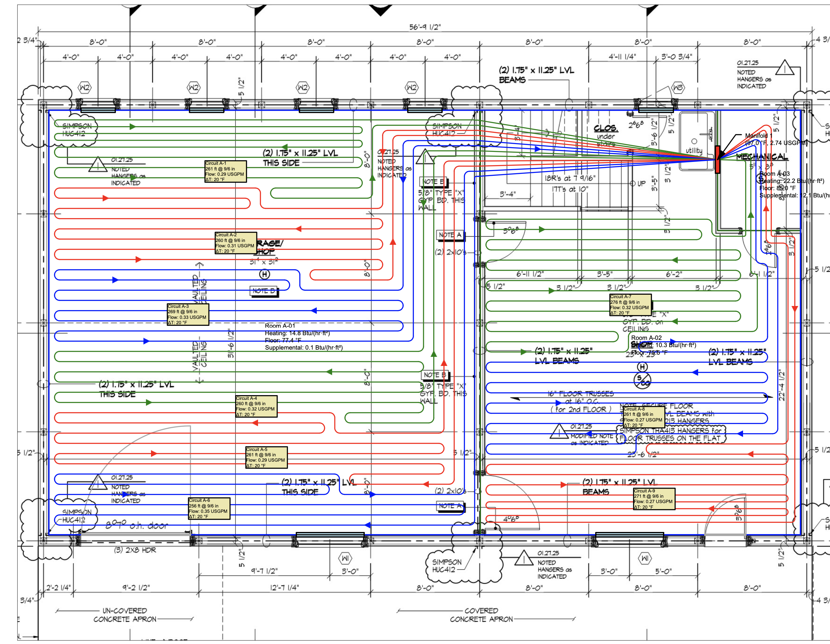Select the Circuit A-7 label box

click(x=630, y=305)
